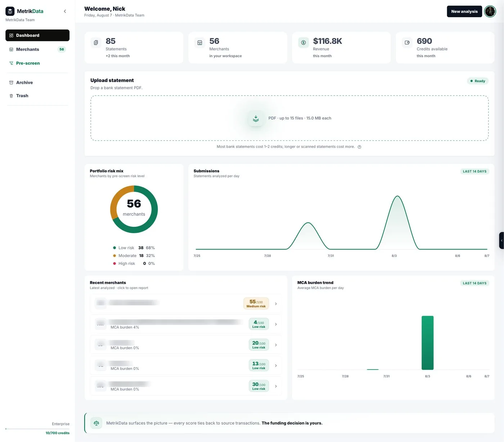Viewport: 504px width, 442px height.
Task: Click the Enterprise plan label
Action: point(60,424)
